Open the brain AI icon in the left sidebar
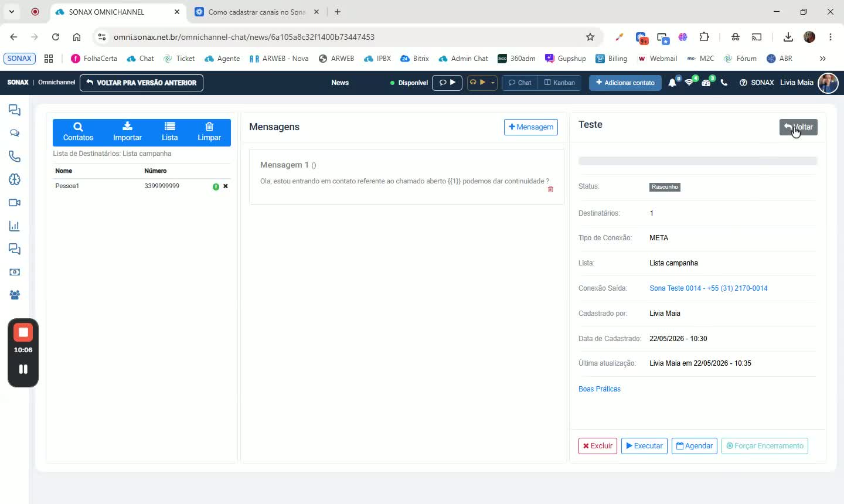Viewport: 844px width, 504px height. pos(15,179)
